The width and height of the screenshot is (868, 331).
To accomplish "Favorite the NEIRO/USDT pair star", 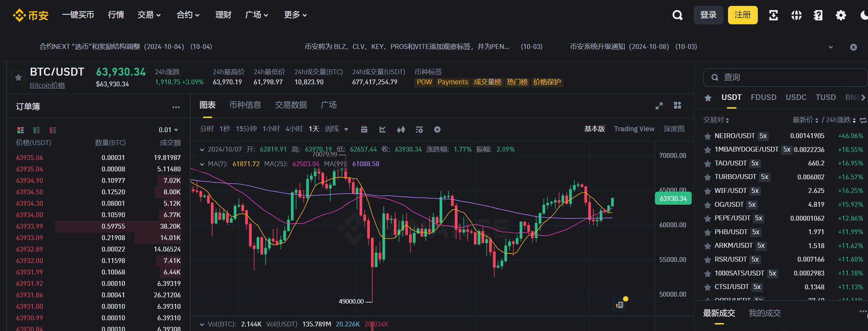I will click(708, 136).
